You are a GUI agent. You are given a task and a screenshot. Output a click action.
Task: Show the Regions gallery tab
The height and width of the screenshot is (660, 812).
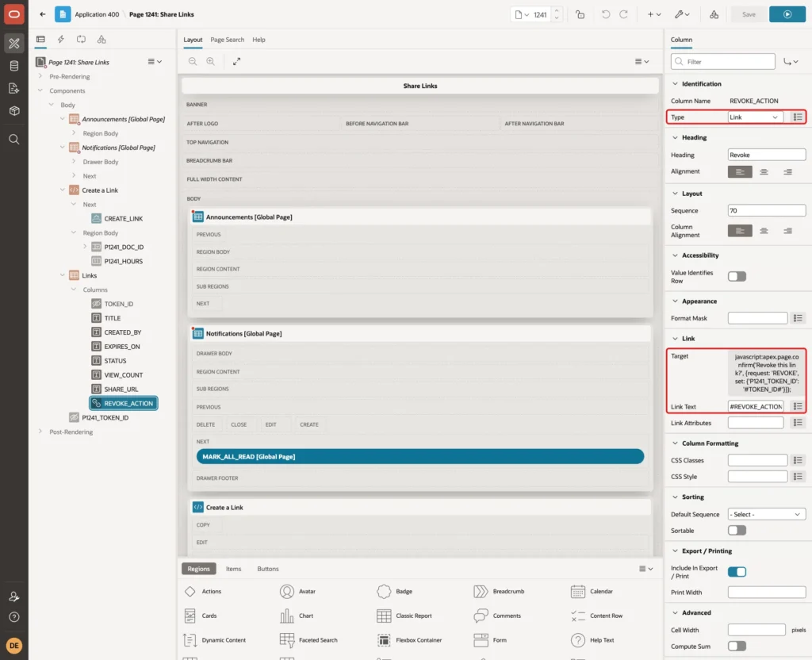pyautogui.click(x=198, y=569)
